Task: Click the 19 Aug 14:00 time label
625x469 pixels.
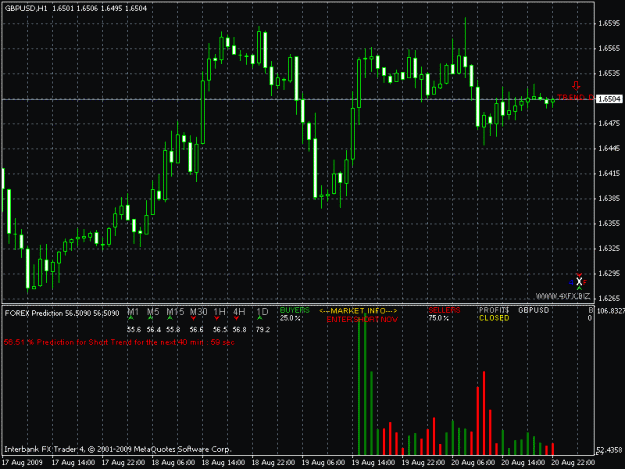Action: [x=373, y=463]
